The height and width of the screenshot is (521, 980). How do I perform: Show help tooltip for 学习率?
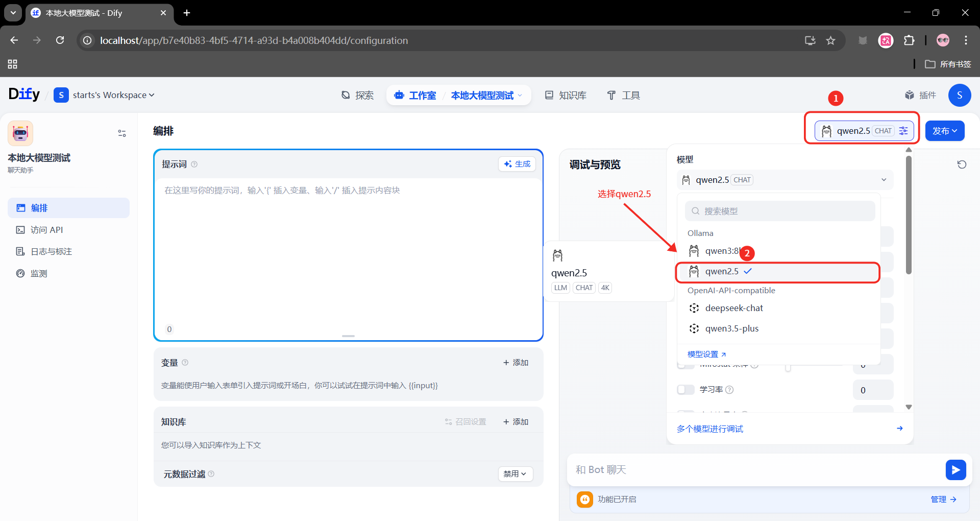pyautogui.click(x=729, y=390)
